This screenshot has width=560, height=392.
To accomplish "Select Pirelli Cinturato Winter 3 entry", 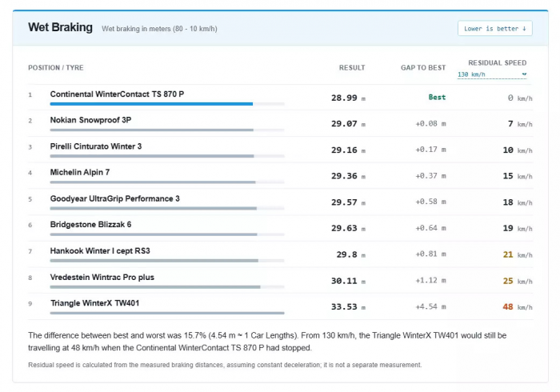I will coord(96,146).
